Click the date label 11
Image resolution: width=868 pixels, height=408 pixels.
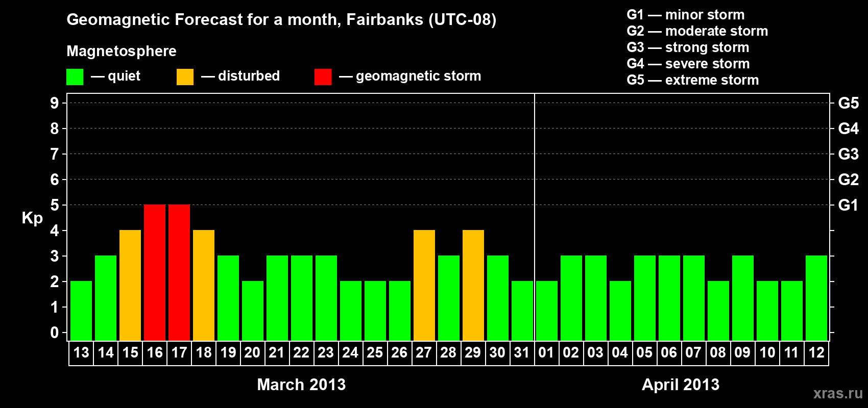pyautogui.click(x=791, y=353)
